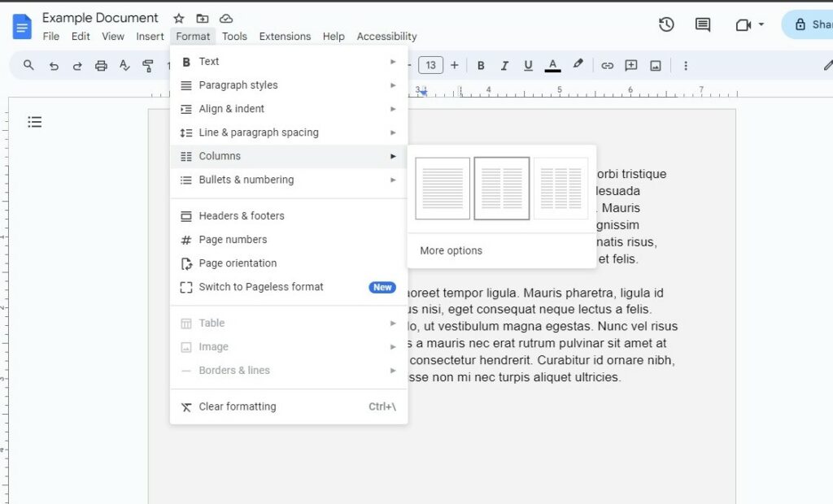833x504 pixels.
Task: Click More options under column layouts
Action: pos(450,250)
